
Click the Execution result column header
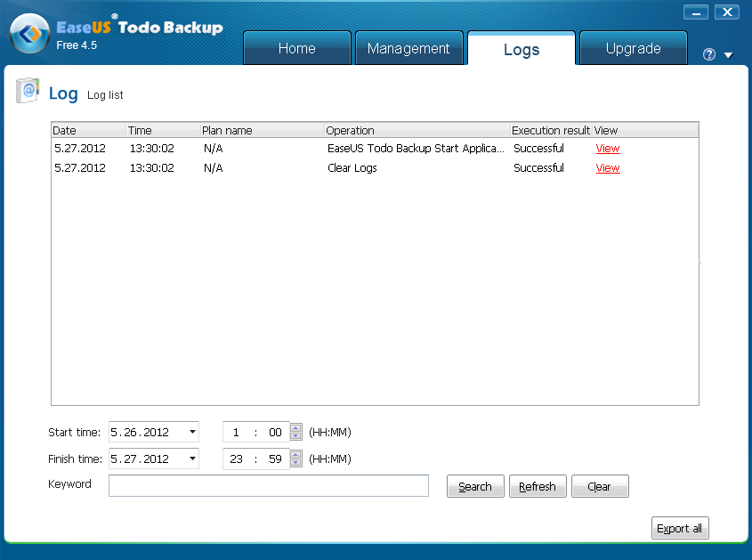click(x=551, y=131)
